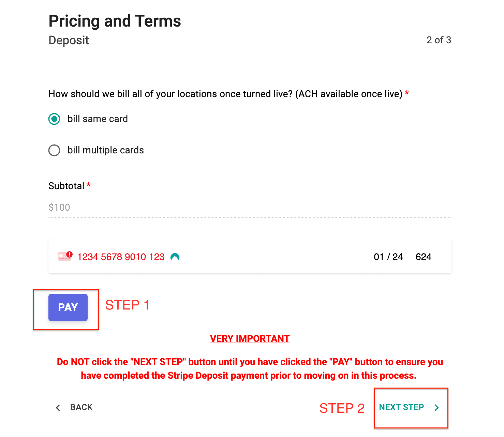504x437 pixels.
Task: Click the "bill same card" label text
Action: coord(98,119)
